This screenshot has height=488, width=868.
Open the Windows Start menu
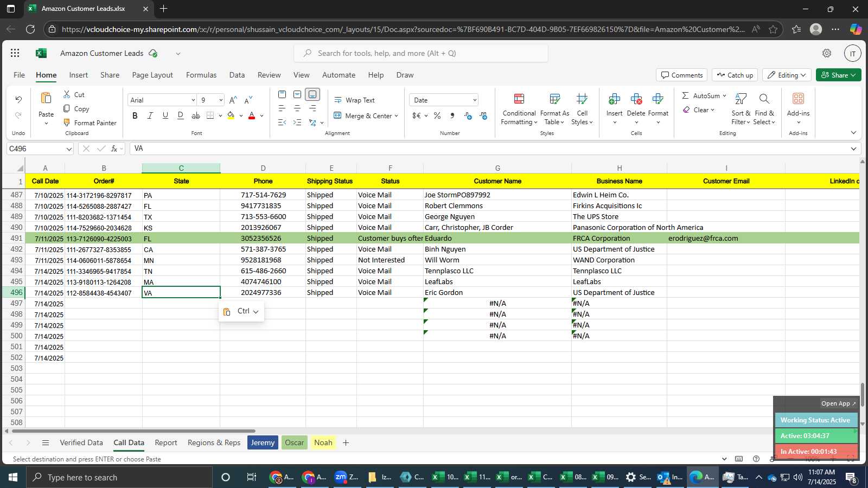12,477
